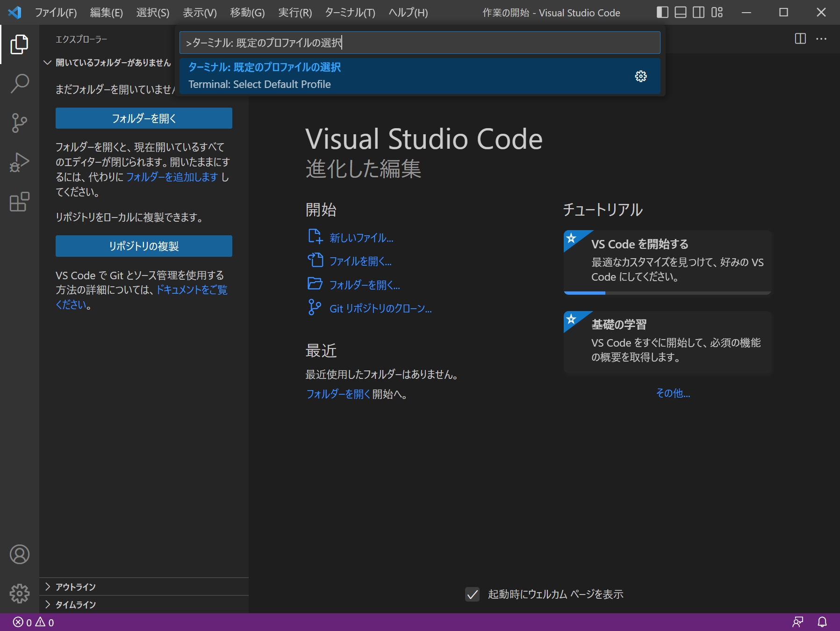Click その他... link under tutorials
Viewport: 840px width, 631px height.
[673, 393]
